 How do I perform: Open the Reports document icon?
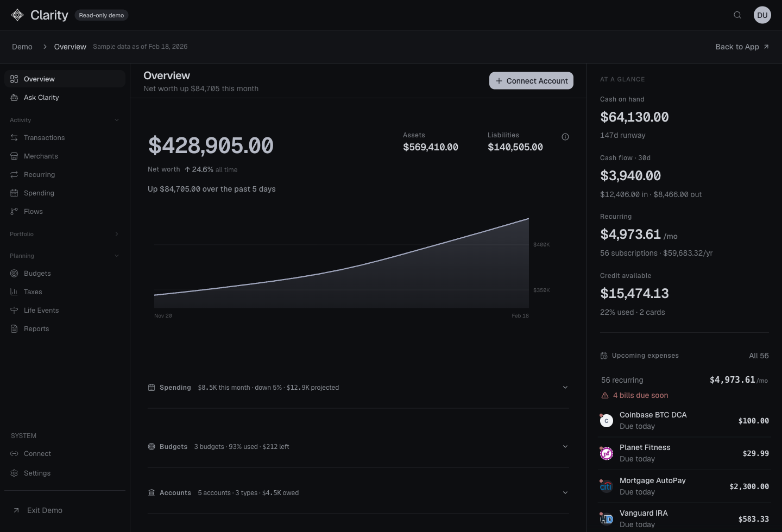coord(14,328)
